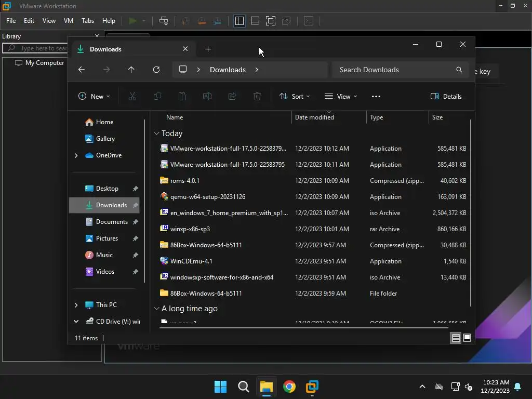
Task: Click the Search Downloads field
Action: 400,70
